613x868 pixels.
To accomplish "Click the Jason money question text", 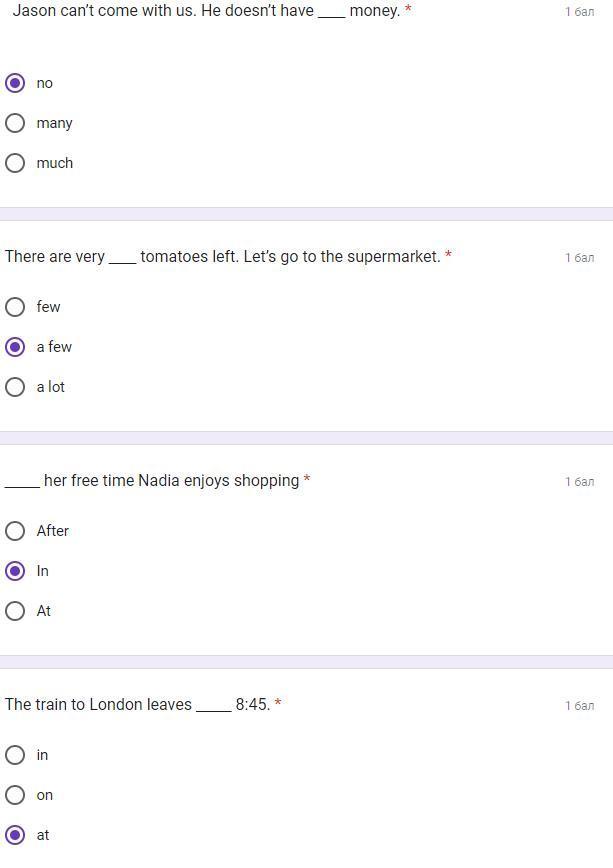I will (x=206, y=11).
